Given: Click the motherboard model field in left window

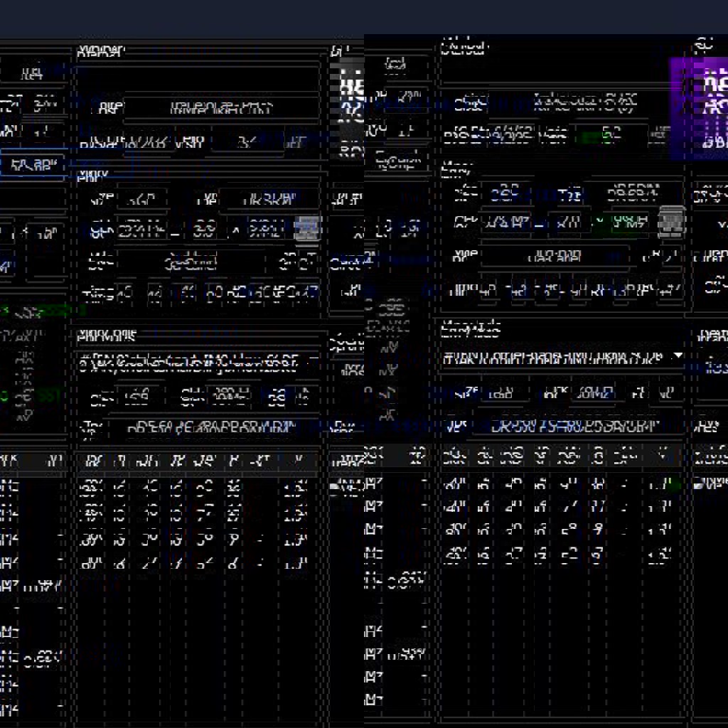Looking at the screenshot, I should pos(220,109).
